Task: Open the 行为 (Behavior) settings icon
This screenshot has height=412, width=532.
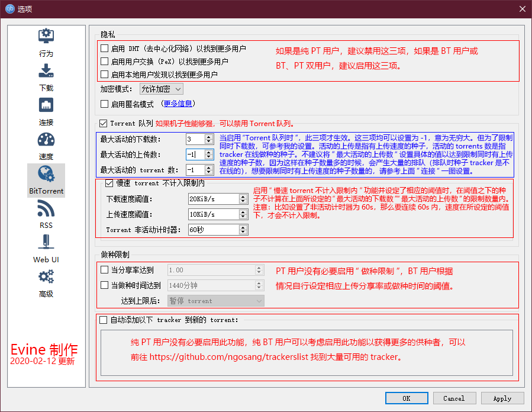Action: [x=46, y=36]
